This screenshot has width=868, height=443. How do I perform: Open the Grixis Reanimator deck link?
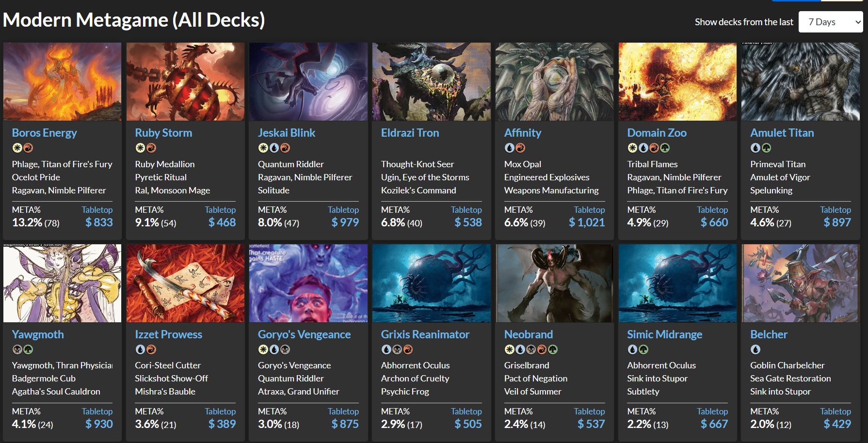(x=425, y=334)
